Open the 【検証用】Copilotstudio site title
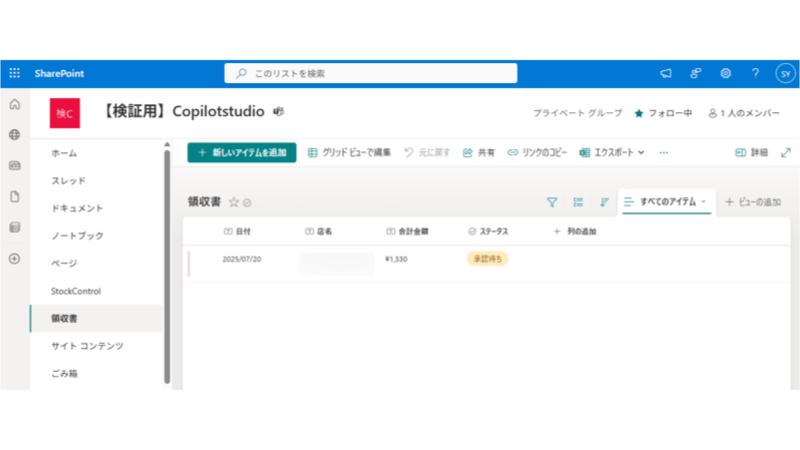Screen dimensions: 800x450 [x=183, y=111]
